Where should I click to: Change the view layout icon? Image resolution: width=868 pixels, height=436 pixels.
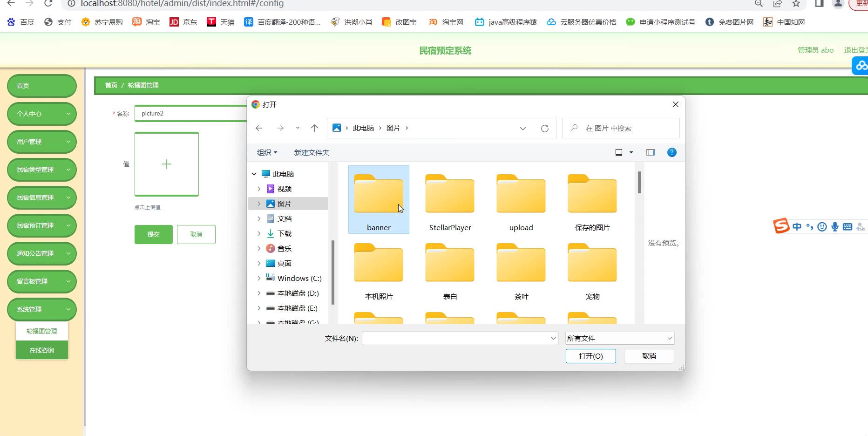tap(619, 152)
